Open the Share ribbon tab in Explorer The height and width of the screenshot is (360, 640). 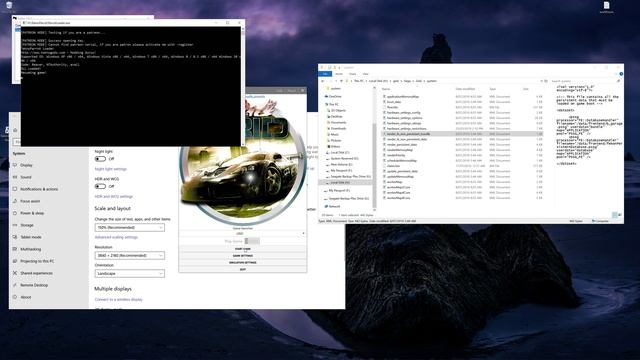click(353, 74)
